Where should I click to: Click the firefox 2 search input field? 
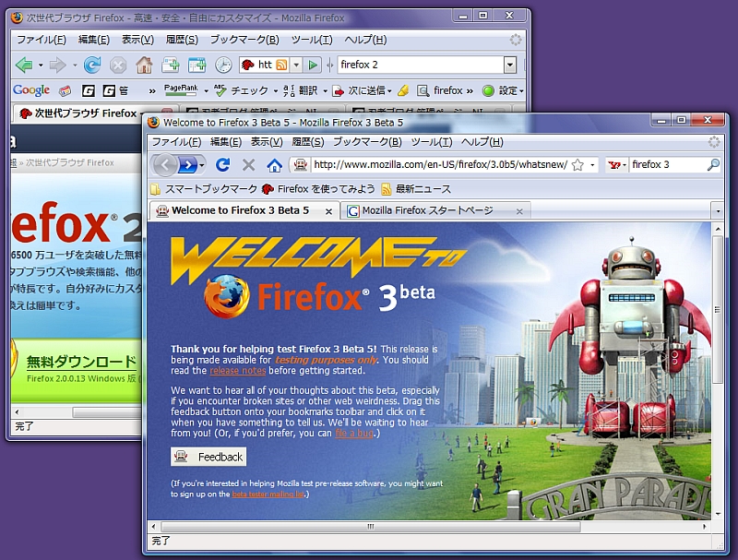[421, 65]
